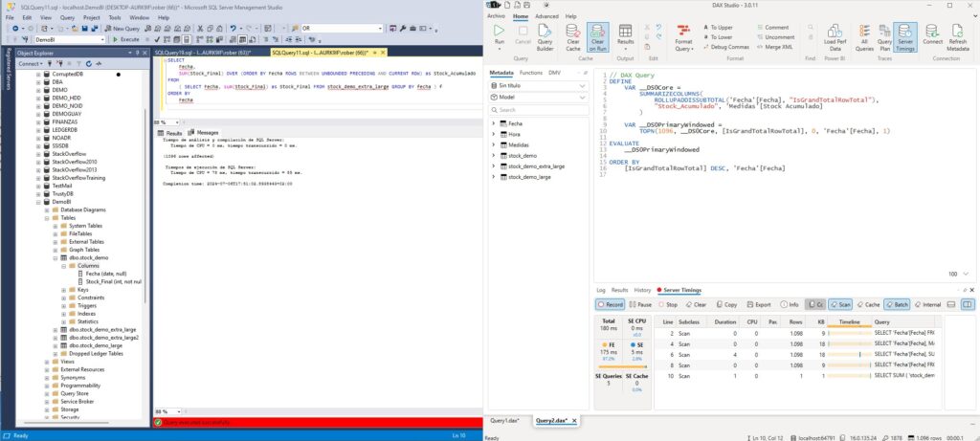
Task: Expand the Medidas table in Metadata
Action: coord(493,144)
